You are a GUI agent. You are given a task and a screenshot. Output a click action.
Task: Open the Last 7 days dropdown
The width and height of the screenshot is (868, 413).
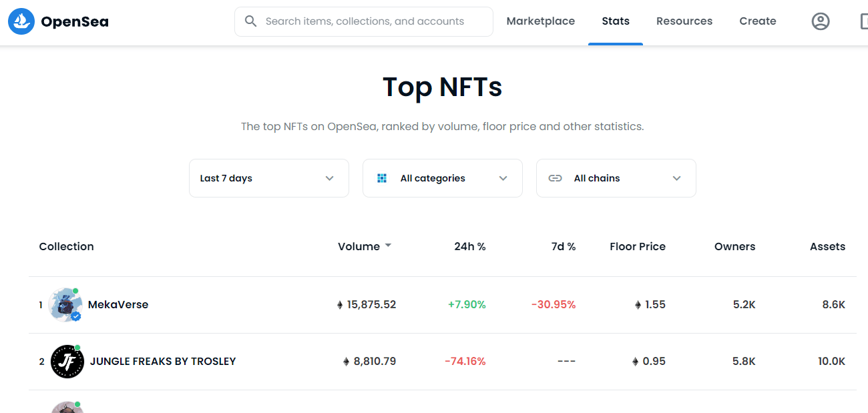click(269, 178)
